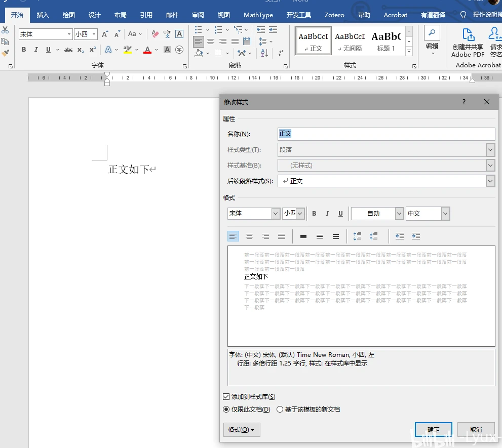Open the References (引用) ribbon tab
This screenshot has width=502, height=448.
click(x=146, y=15)
